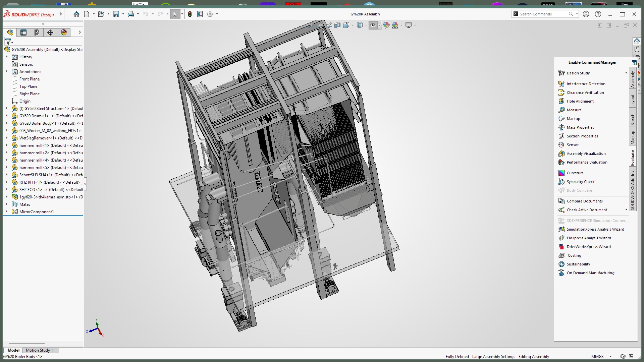Open the Options gear icon

click(210, 14)
